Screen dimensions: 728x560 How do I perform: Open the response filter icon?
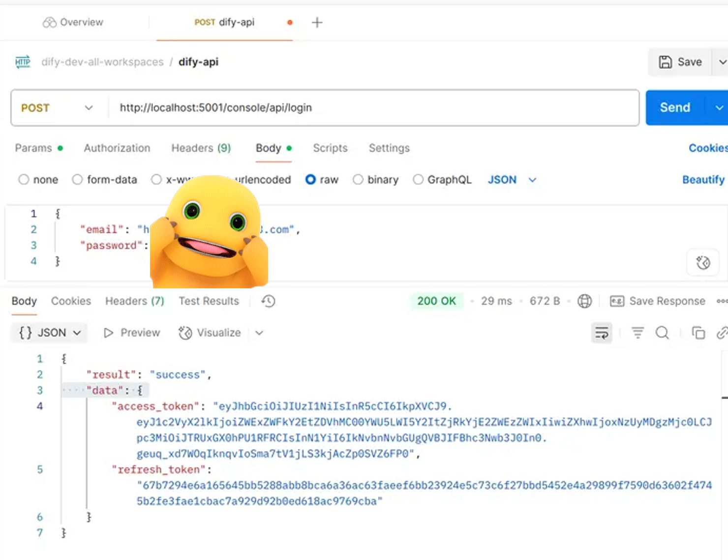637,333
